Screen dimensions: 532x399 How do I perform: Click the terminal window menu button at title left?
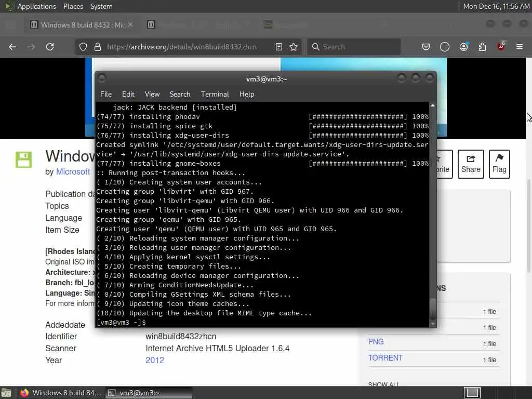[x=102, y=78]
